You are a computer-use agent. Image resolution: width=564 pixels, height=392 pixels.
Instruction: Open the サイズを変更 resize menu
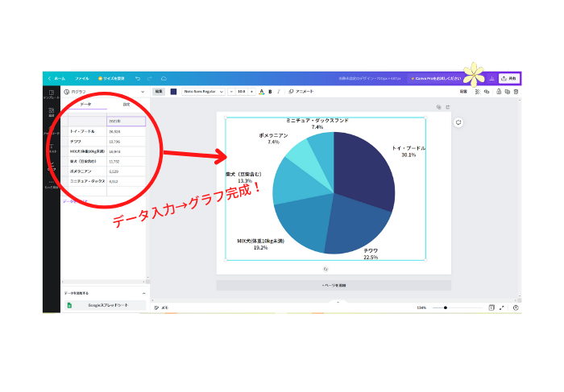(x=111, y=78)
